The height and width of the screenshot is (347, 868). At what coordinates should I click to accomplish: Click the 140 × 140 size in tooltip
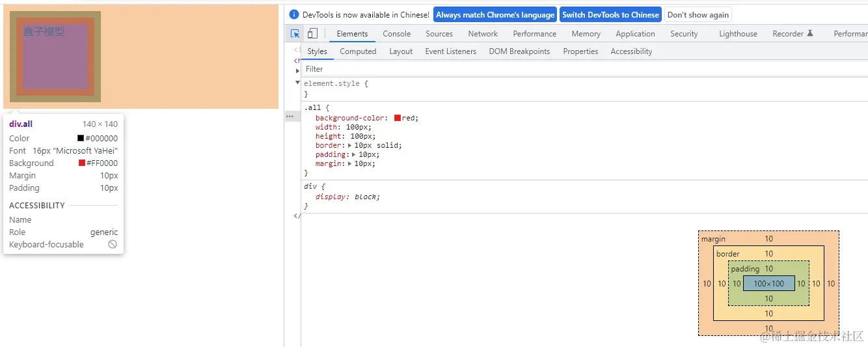point(100,124)
